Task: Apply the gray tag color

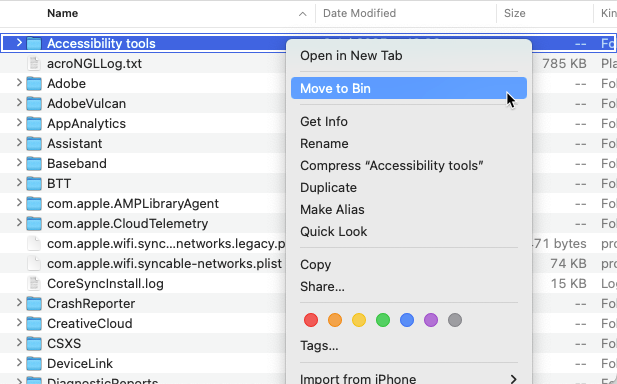Action: [455, 320]
